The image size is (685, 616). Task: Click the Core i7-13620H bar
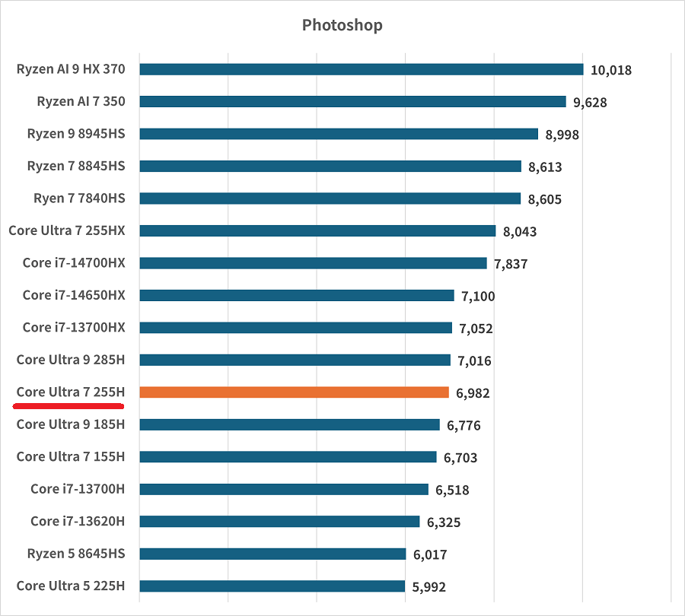pyautogui.click(x=279, y=522)
